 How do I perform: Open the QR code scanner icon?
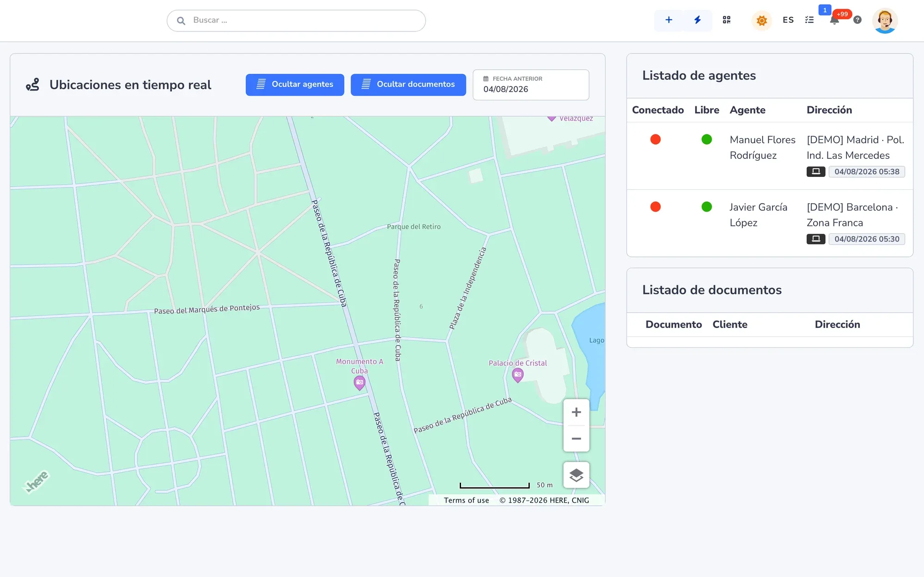(x=727, y=20)
